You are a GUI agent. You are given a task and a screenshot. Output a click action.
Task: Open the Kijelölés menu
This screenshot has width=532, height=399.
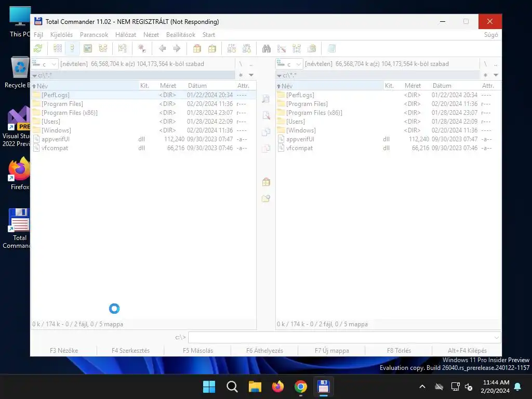[61, 35]
